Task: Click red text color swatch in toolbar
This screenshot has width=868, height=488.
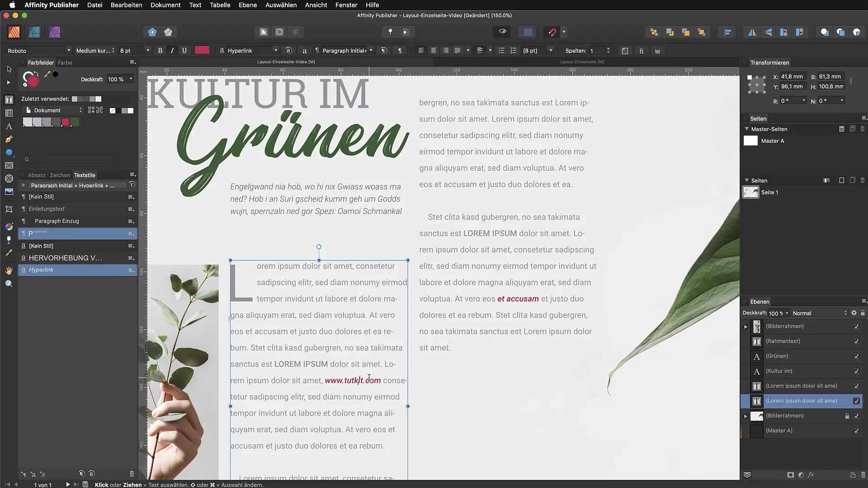Action: coord(202,50)
